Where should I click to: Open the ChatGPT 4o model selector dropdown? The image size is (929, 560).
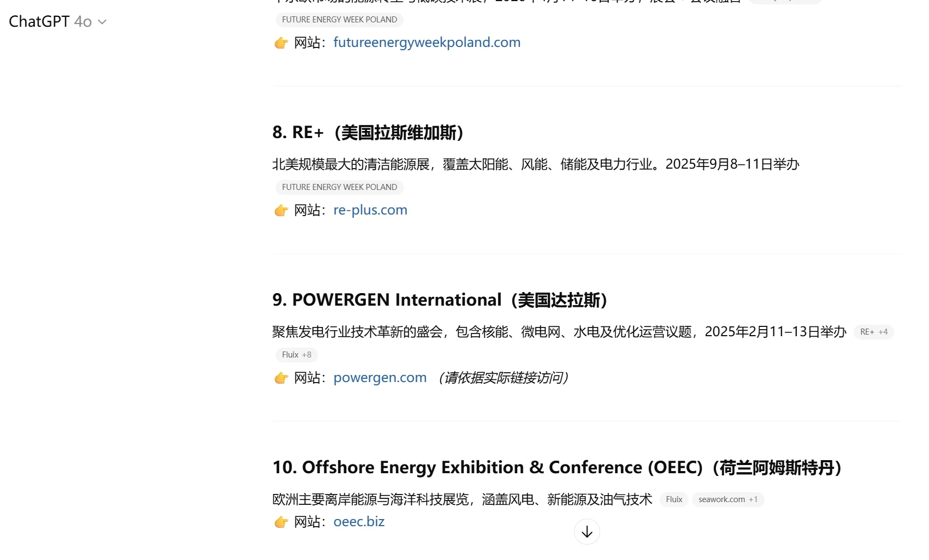(57, 22)
